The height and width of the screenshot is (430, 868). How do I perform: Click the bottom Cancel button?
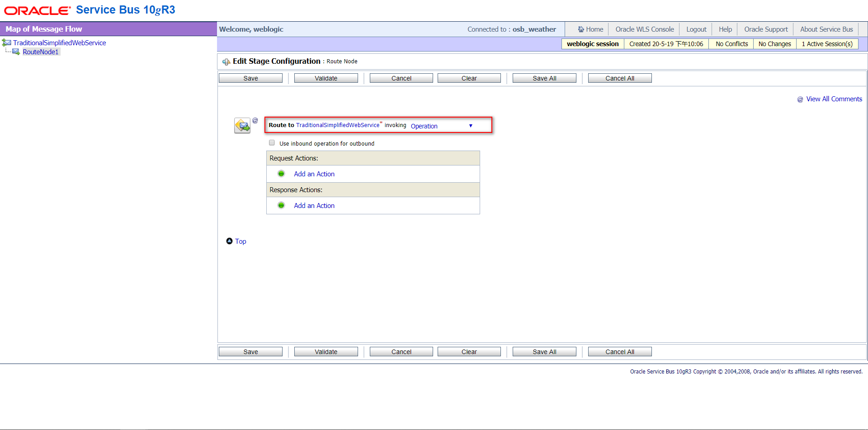click(401, 352)
